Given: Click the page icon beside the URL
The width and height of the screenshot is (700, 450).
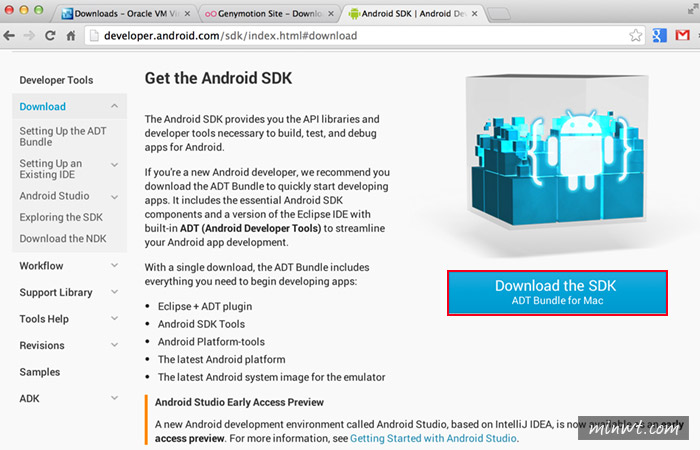Looking at the screenshot, I should click(94, 36).
